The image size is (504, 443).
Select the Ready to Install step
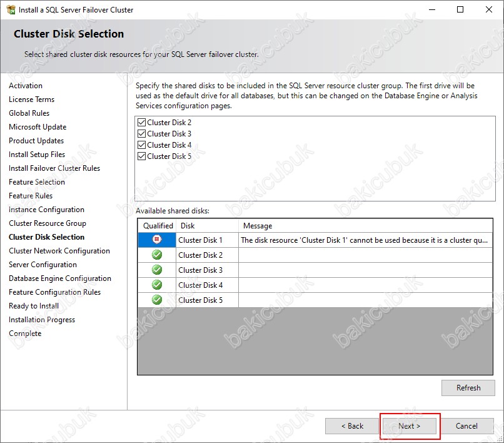pos(34,306)
